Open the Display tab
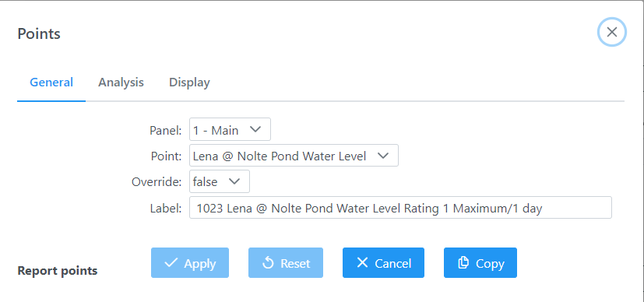Viewport: 644px width, 302px height. point(189,83)
